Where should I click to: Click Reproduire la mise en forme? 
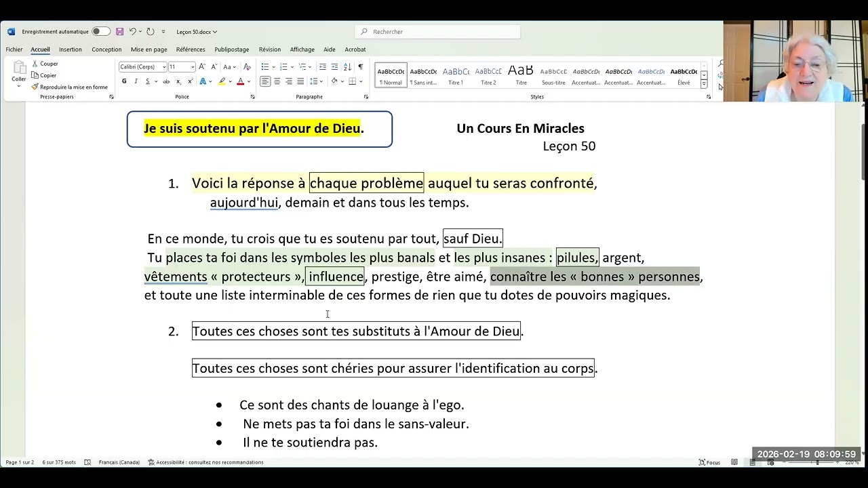coord(69,87)
